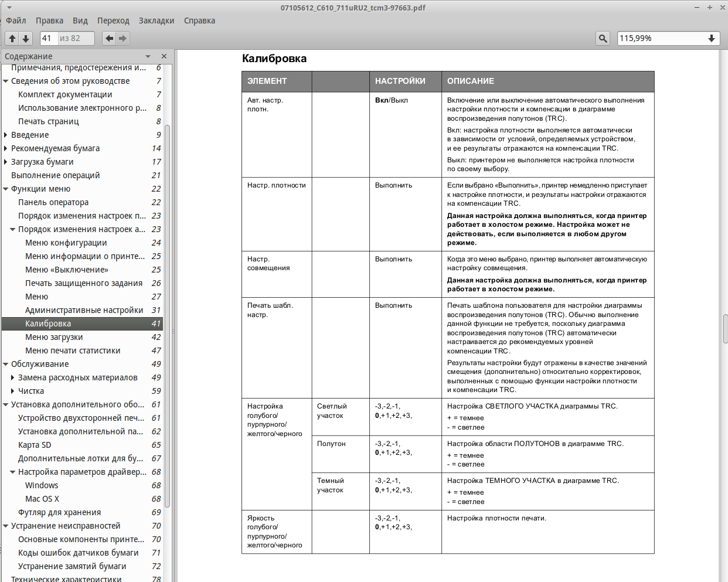The width and height of the screenshot is (728, 582).
Task: Expand the Загрузка бумаги outline entry
Action: [x=6, y=162]
